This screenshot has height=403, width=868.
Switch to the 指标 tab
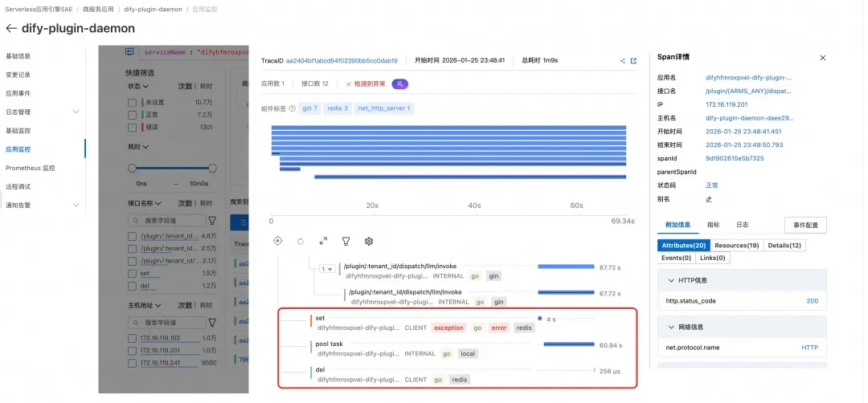[714, 225]
